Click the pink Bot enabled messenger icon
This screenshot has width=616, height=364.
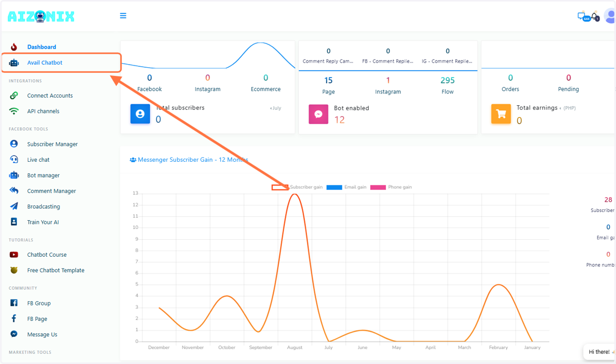(318, 114)
